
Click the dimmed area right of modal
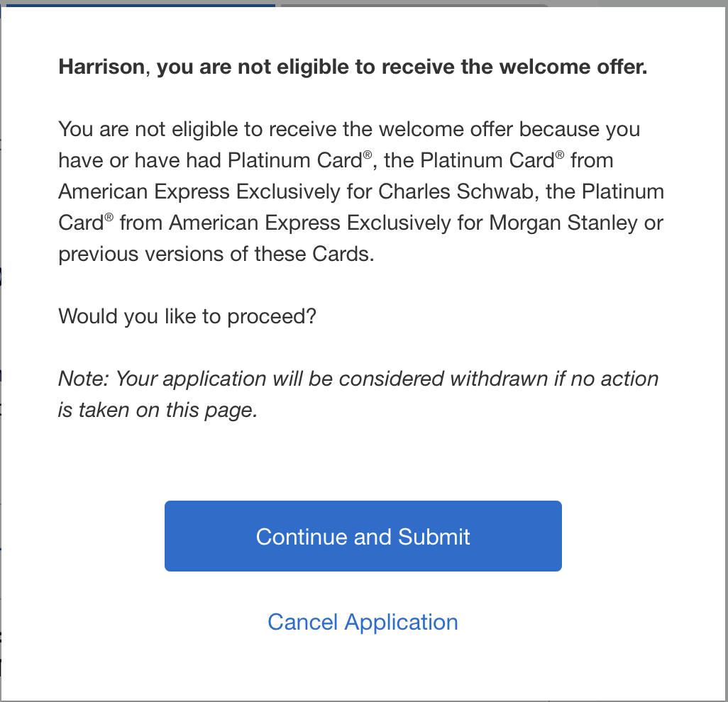[x=725, y=355]
